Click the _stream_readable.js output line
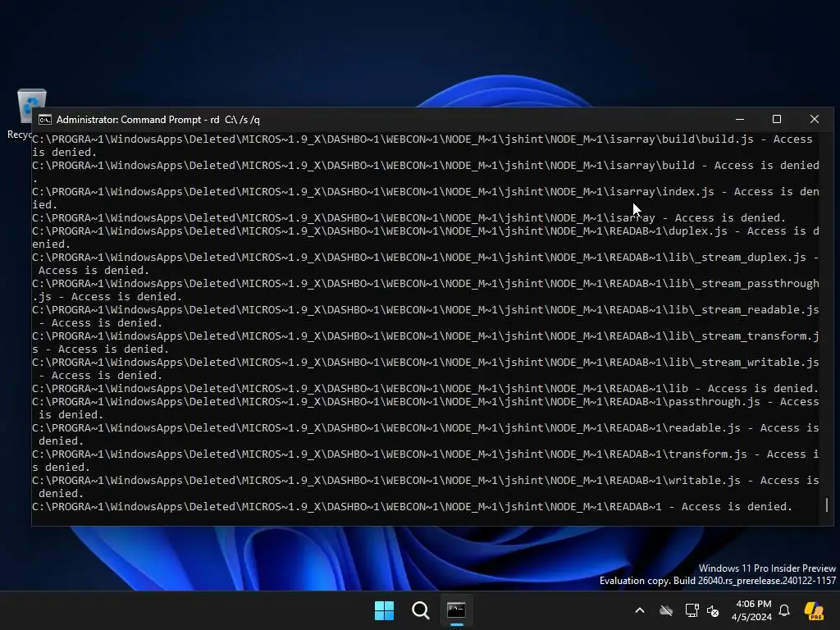 [426, 309]
